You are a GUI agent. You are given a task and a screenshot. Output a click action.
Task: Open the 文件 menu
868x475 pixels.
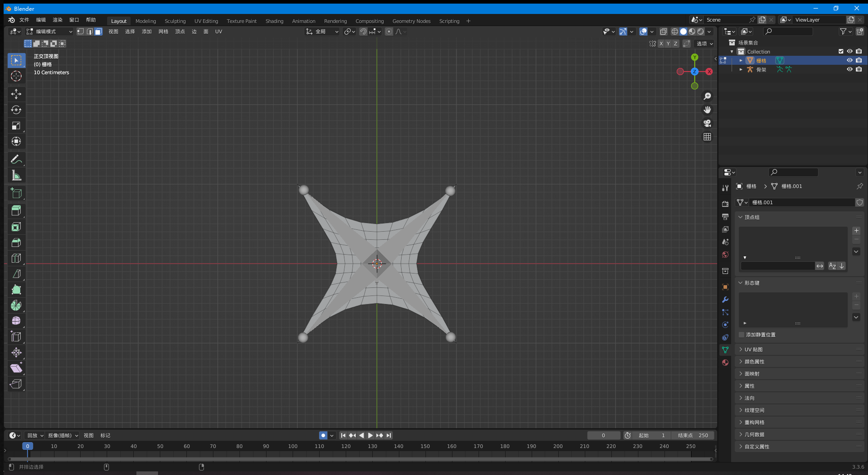point(24,20)
